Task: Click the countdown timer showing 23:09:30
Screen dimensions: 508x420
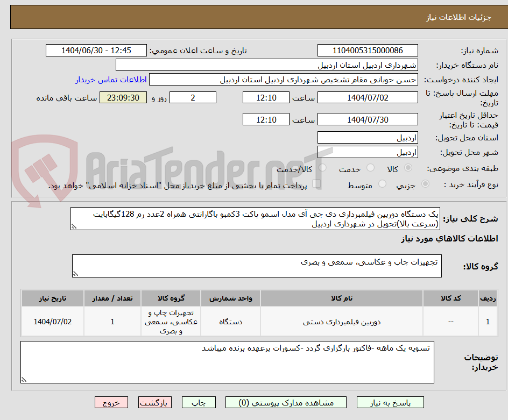Action: 123,97
